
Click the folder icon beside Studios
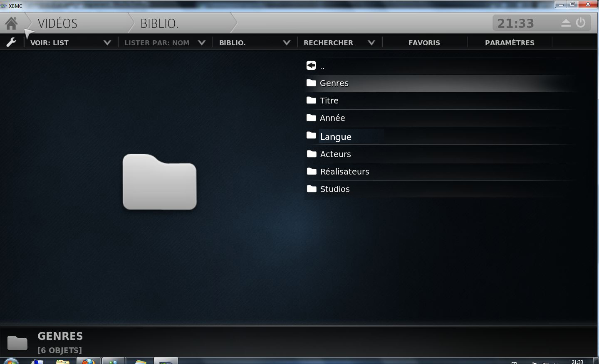pyautogui.click(x=312, y=189)
